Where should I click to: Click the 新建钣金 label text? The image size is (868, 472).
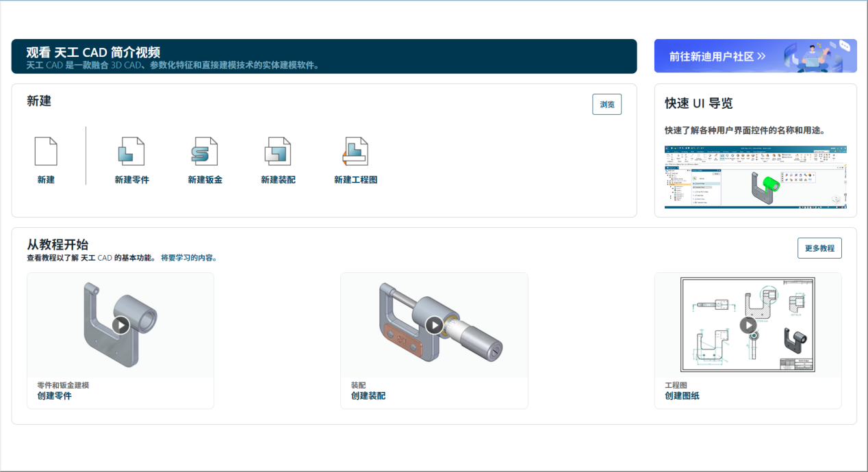(x=205, y=180)
